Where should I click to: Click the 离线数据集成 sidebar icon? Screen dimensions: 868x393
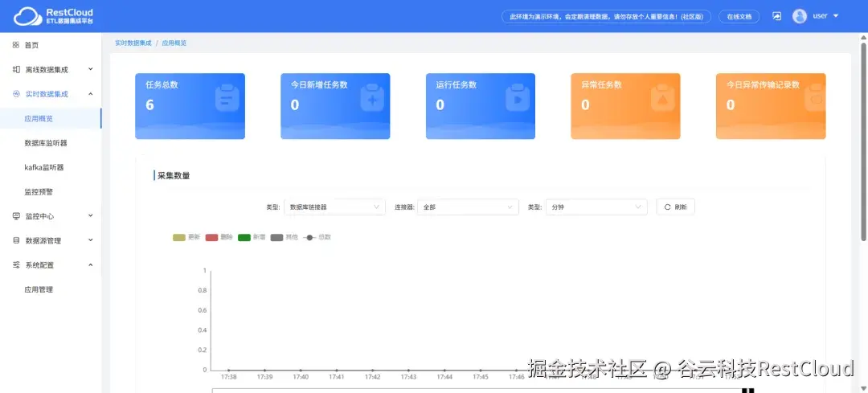16,70
